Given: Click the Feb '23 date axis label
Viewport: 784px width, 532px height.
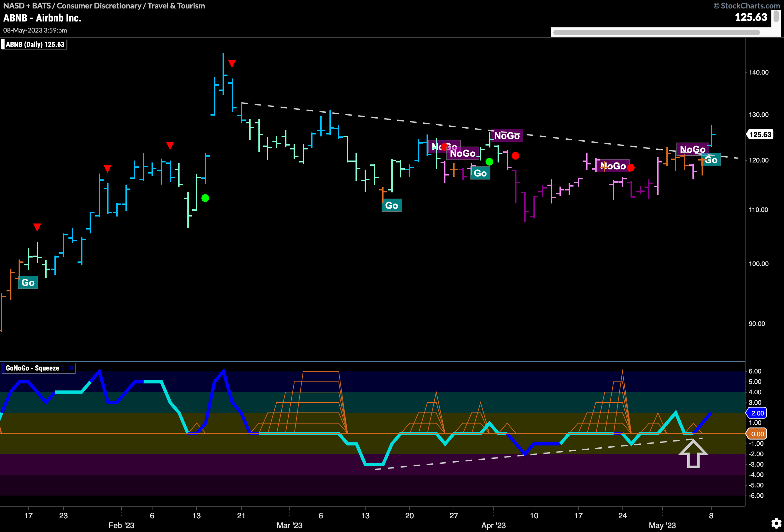Looking at the screenshot, I should pos(122,525).
